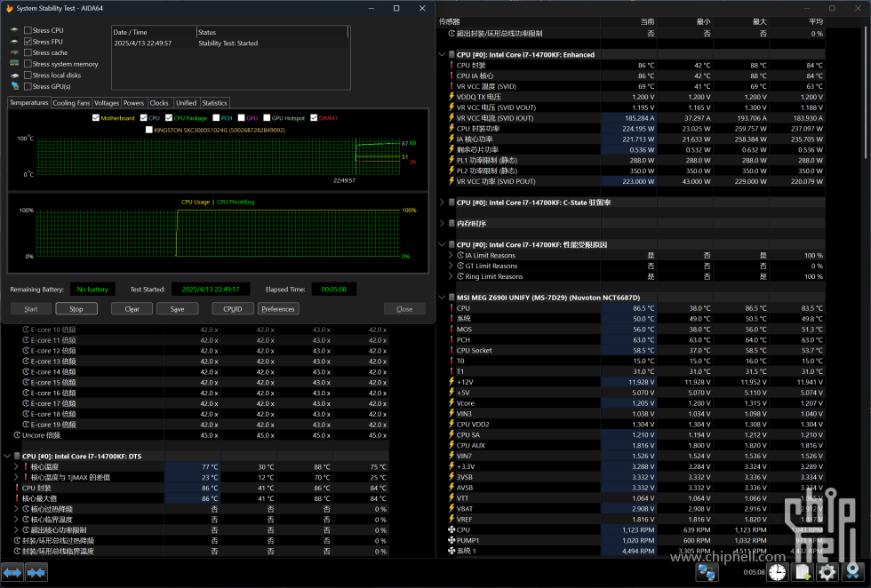Select the Unified tab
This screenshot has width=871, height=588.
[186, 103]
